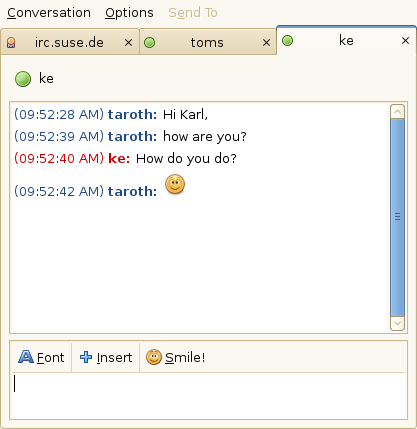Viewport: 417px width, 429px height.
Task: Click the large green presence icon beside ke
Action: (23, 79)
